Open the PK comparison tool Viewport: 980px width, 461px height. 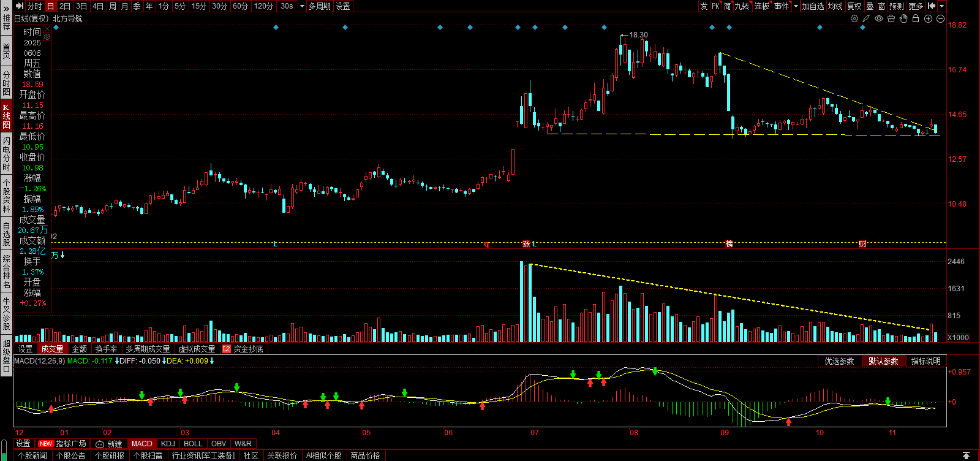click(x=715, y=6)
